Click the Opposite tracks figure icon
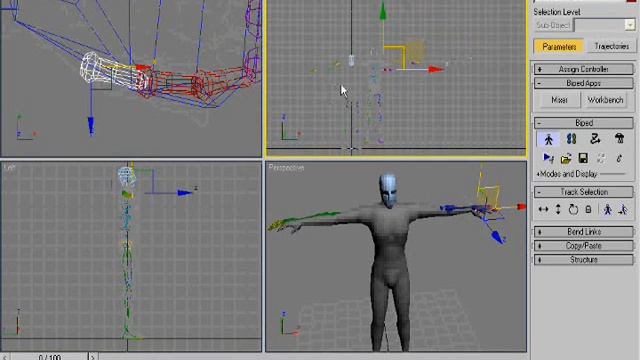This screenshot has width=640, height=360. click(x=623, y=210)
